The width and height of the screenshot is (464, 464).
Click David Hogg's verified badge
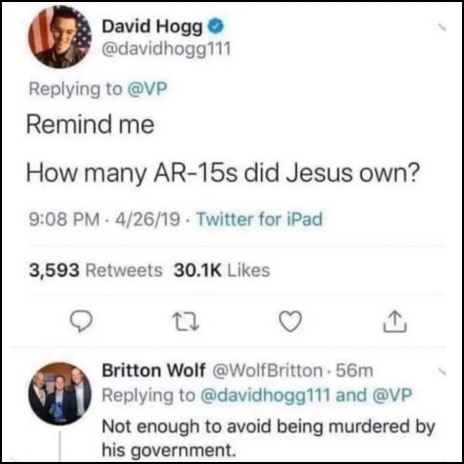click(217, 26)
